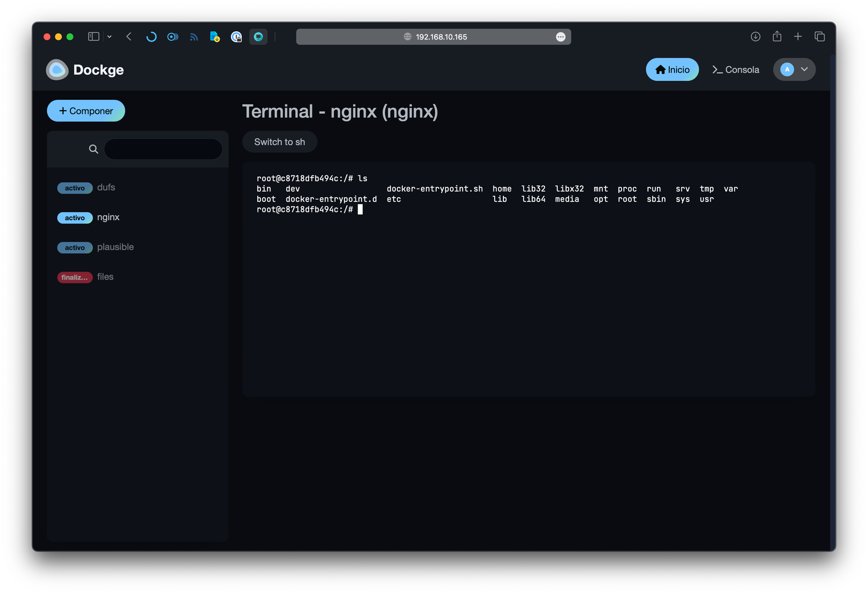Screen dimensions: 868x594
Task: Click docker-entrypoint.sh in terminal output
Action: (434, 189)
